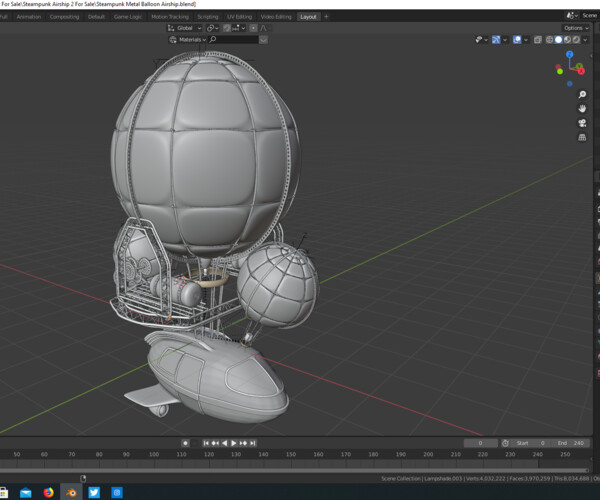Toggle X-ray mode button
This screenshot has width=600, height=500.
[x=538, y=40]
